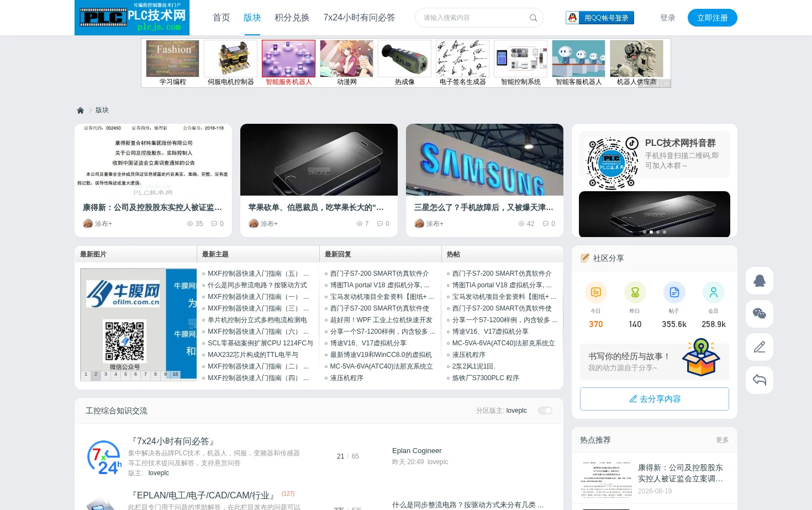Select slide 1 in image slideshow pager
Image resolution: width=812 pixels, height=510 pixels.
[86, 375]
